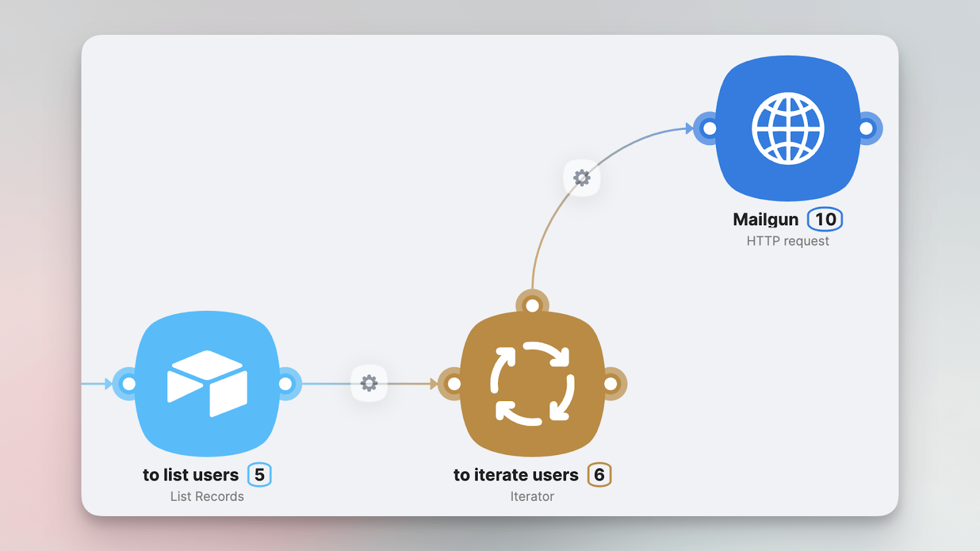The height and width of the screenshot is (551, 980).
Task: Open the Airtable List Records module
Action: pyautogui.click(x=207, y=384)
